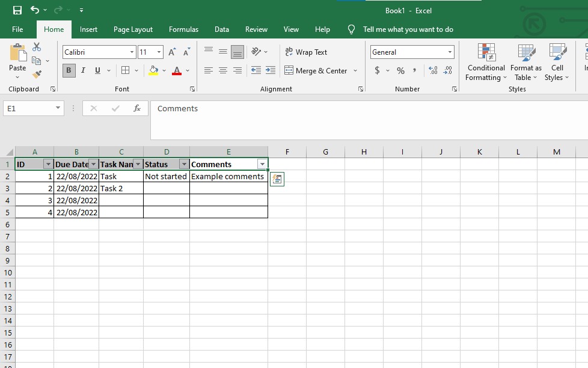This screenshot has width=588, height=368.
Task: Toggle Bold formatting
Action: [69, 70]
